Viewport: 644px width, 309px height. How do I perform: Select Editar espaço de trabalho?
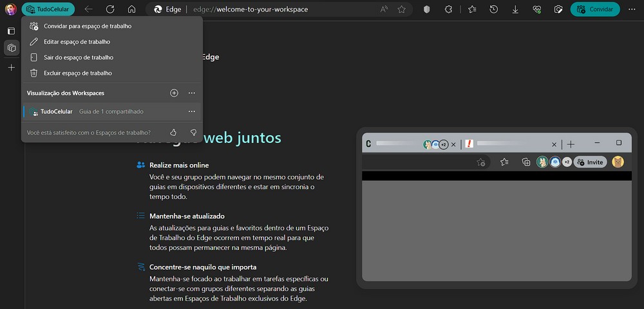coord(77,42)
